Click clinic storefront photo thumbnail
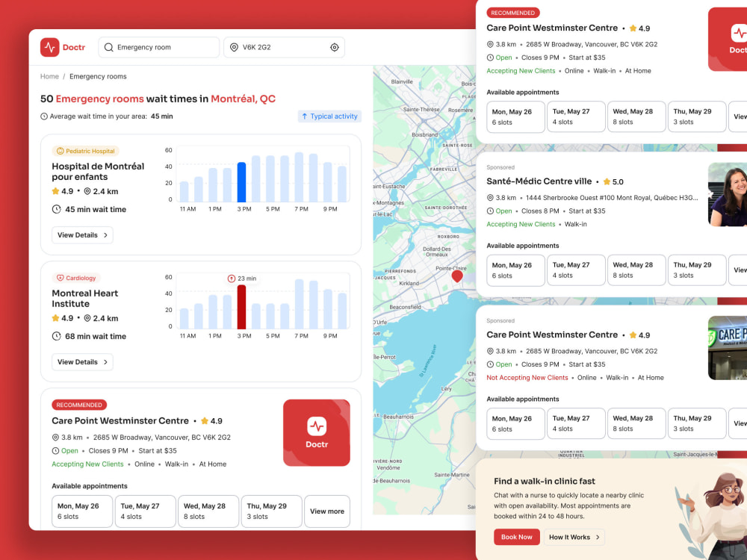The image size is (747, 560). (728, 348)
